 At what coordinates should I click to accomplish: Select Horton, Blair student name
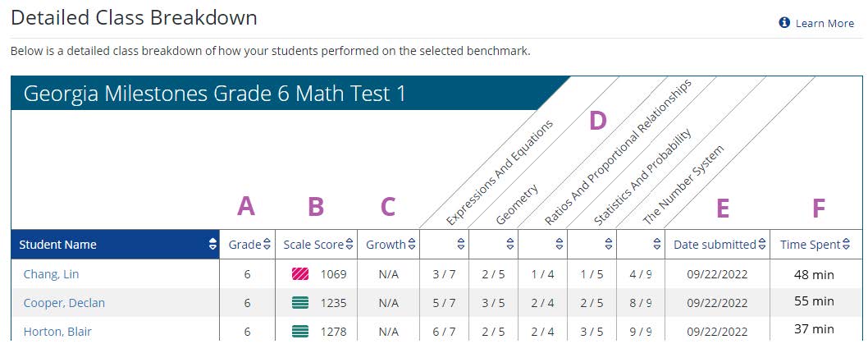[x=55, y=332]
